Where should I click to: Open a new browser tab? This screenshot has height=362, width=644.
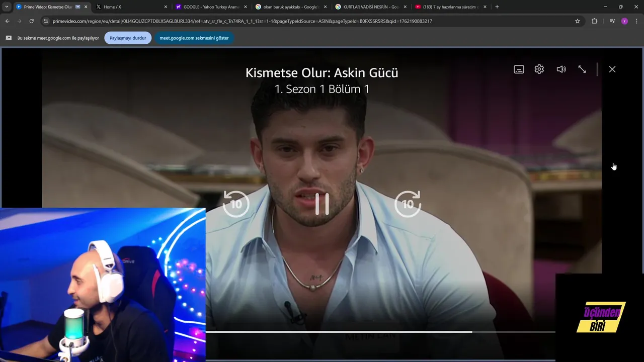pos(497,7)
